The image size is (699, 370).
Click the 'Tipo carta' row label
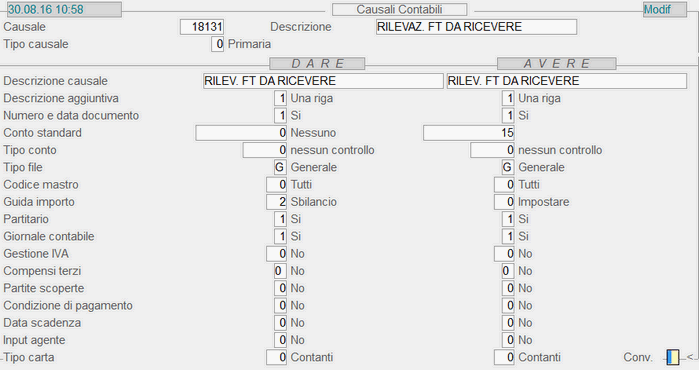(x=29, y=358)
